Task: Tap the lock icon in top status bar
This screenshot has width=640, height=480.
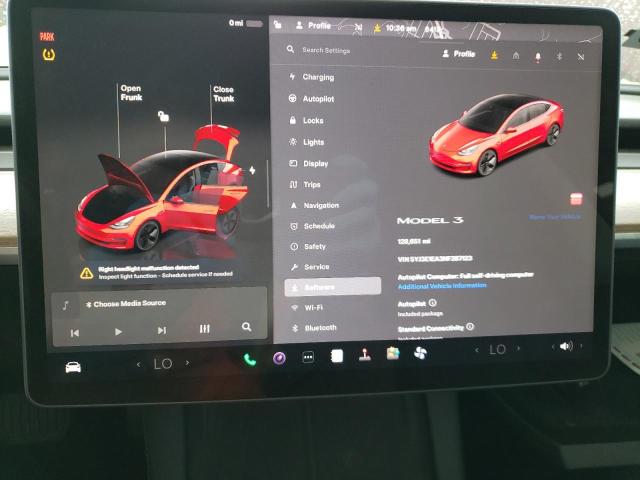Action: pos(278,24)
